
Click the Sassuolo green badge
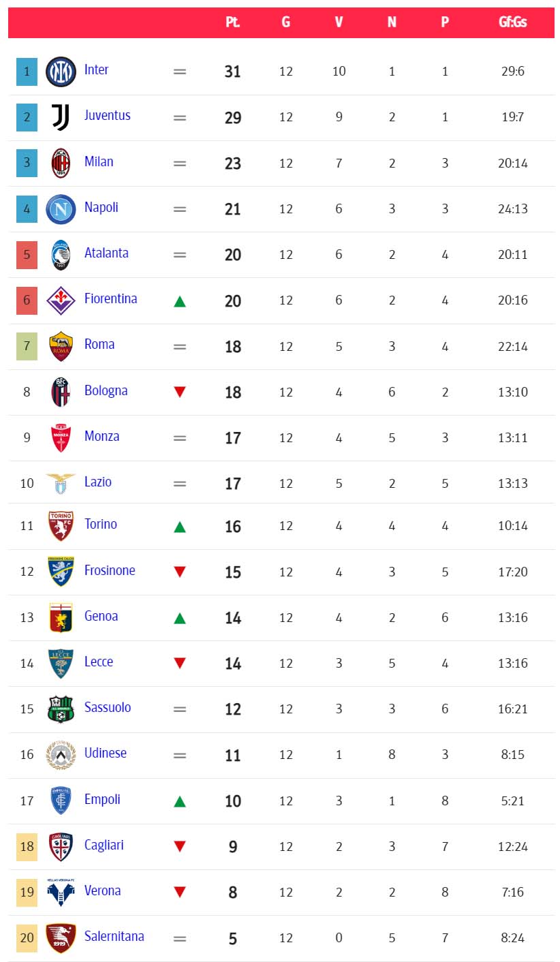tap(61, 709)
